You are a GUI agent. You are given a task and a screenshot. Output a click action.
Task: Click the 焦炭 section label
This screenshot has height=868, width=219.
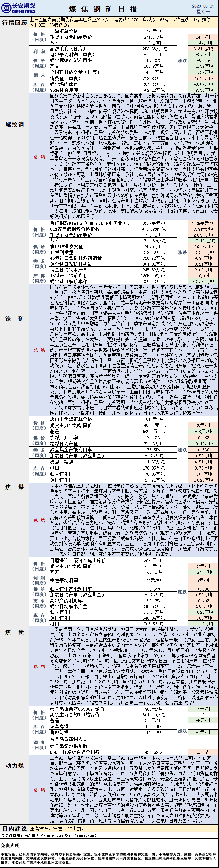14,632
